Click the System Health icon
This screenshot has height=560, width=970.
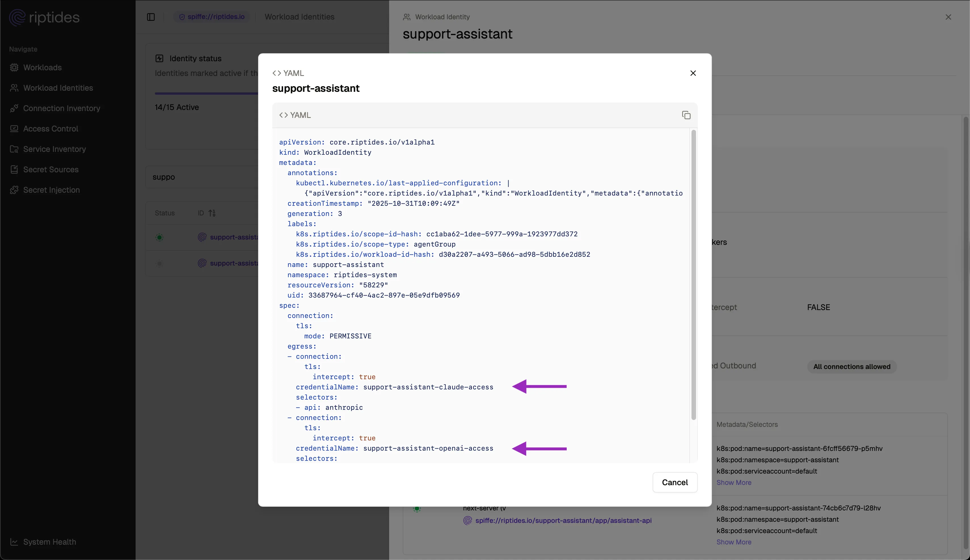(x=15, y=542)
